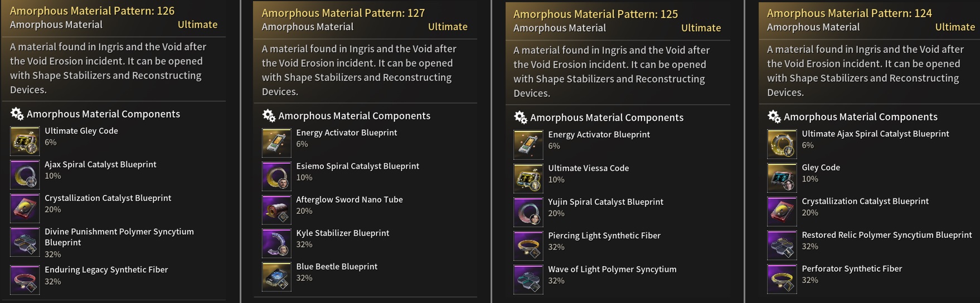Click the Amorphous Material Pattern: 126 title
Screen dimensions: 980x303
pyautogui.click(x=92, y=11)
